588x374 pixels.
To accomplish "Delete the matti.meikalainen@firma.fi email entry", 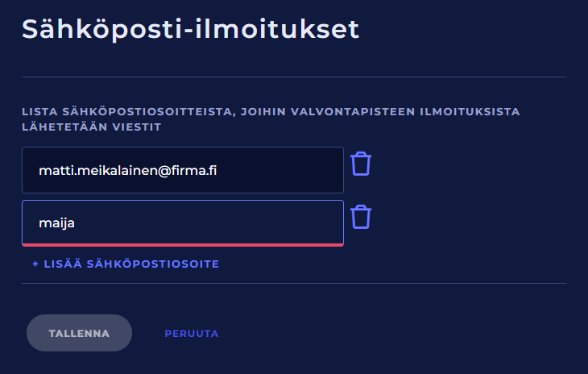I will click(x=362, y=164).
